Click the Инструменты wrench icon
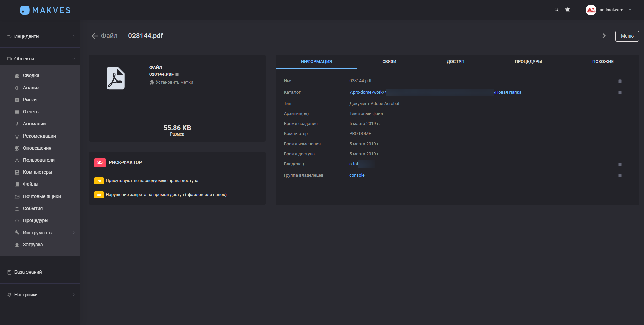 [x=17, y=232]
